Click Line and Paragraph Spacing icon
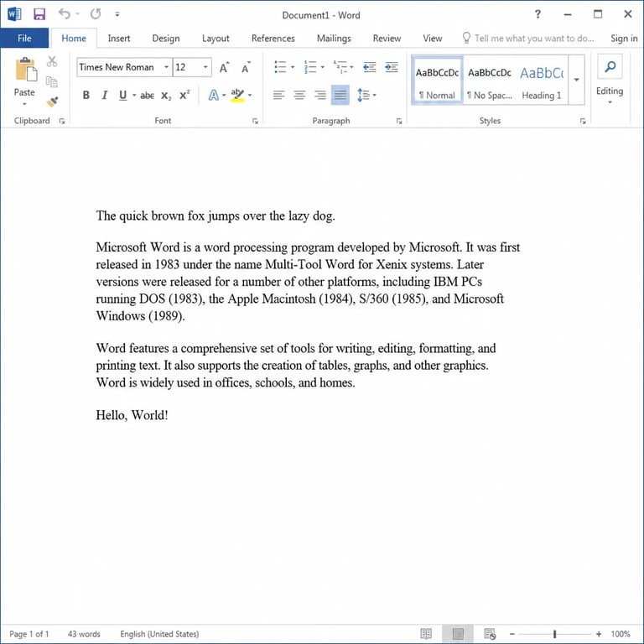This screenshot has height=644, width=644. click(x=363, y=96)
